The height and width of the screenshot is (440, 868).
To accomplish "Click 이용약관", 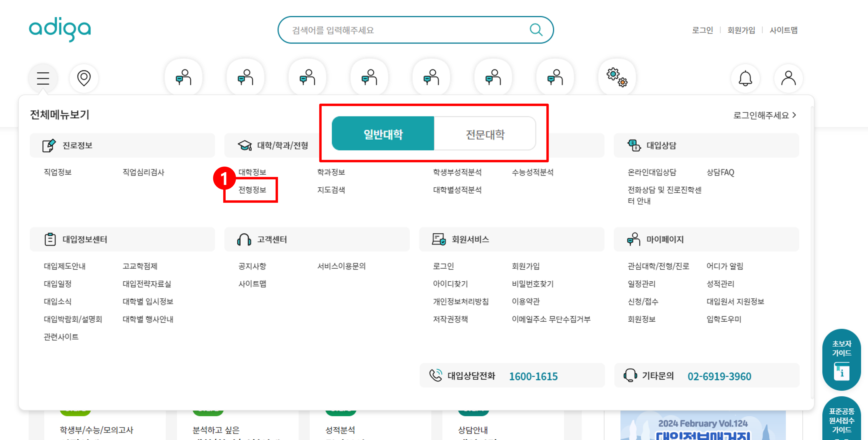I will 526,301.
